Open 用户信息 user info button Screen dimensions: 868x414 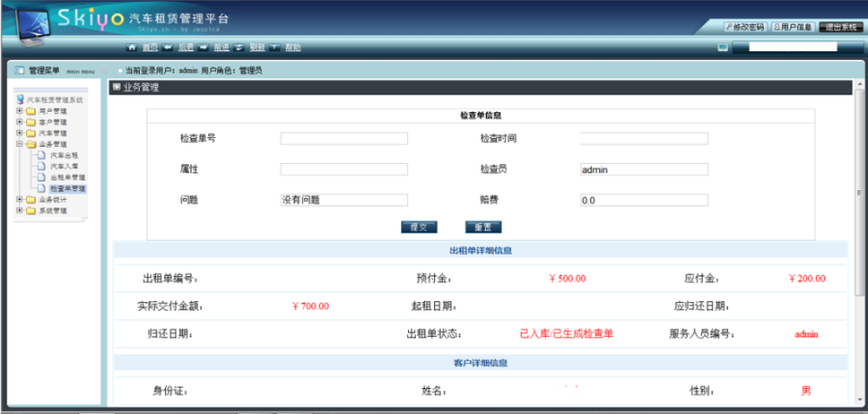(794, 27)
